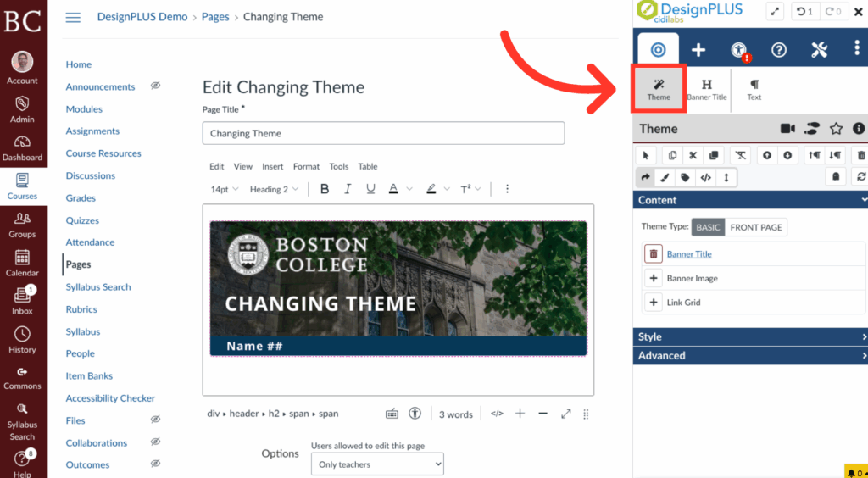Remove Banner Title with red trash button
868x478 pixels.
654,254
